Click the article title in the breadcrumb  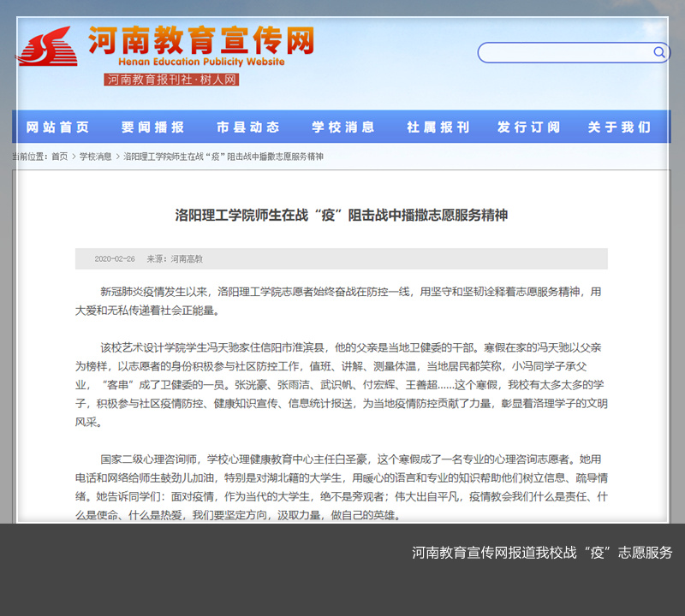coord(223,157)
